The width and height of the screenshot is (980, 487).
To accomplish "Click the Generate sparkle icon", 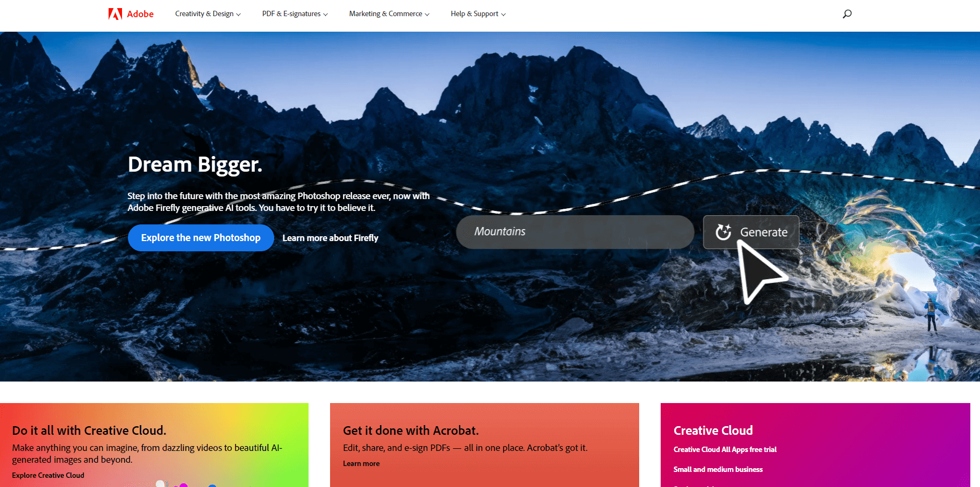I will point(723,232).
